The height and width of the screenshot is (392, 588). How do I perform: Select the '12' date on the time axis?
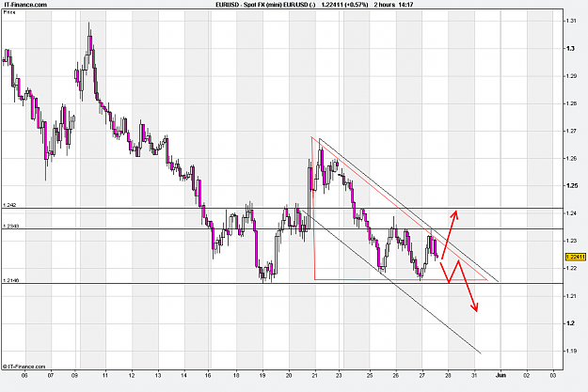click(132, 375)
